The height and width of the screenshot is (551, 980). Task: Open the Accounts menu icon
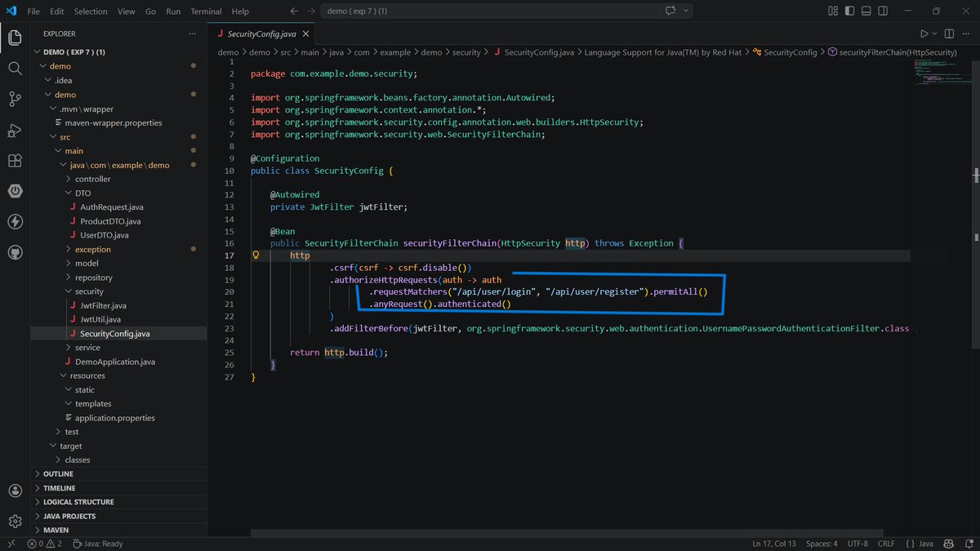pos(15,491)
